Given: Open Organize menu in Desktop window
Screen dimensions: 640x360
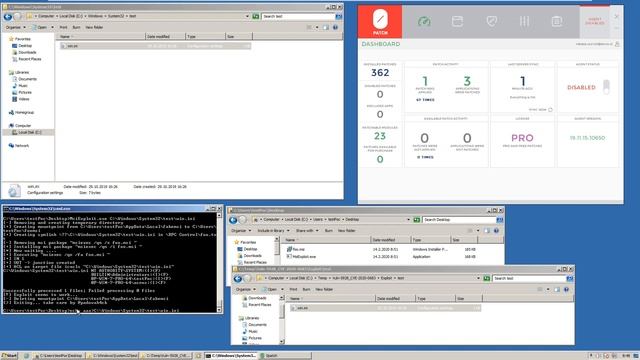Looking at the screenshot, I should [240, 231].
